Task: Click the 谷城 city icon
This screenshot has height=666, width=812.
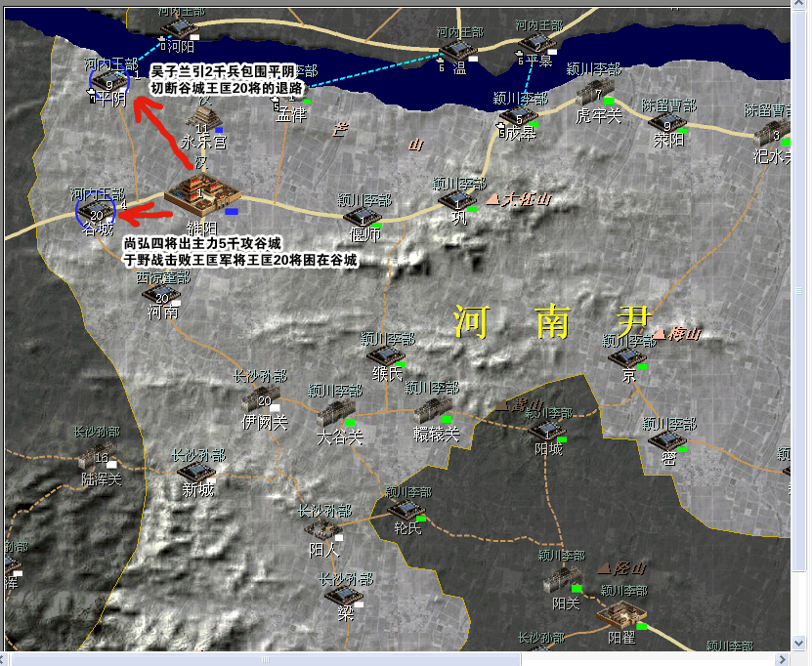Action: 96,212
